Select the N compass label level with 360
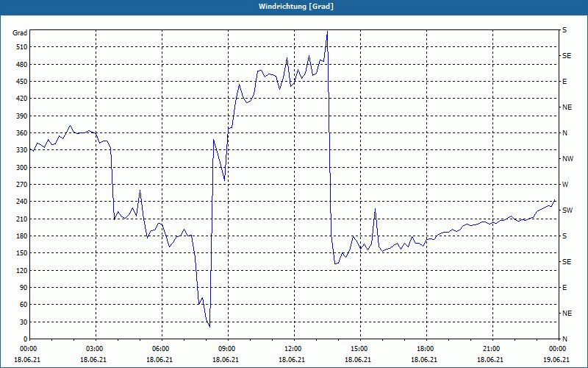Viewport: 588px width, 368px height. [564, 133]
